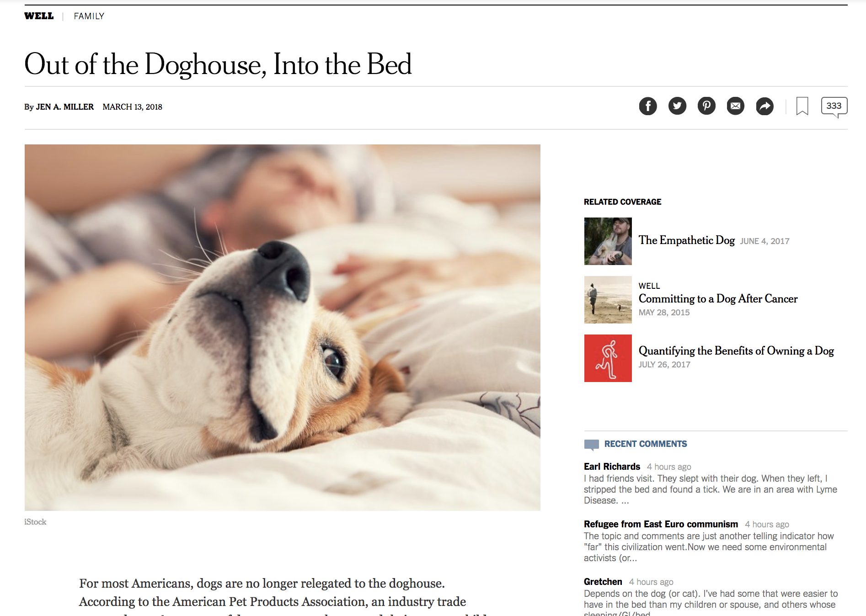Open the FAMILY section link
This screenshot has width=866, height=616.
click(x=89, y=16)
